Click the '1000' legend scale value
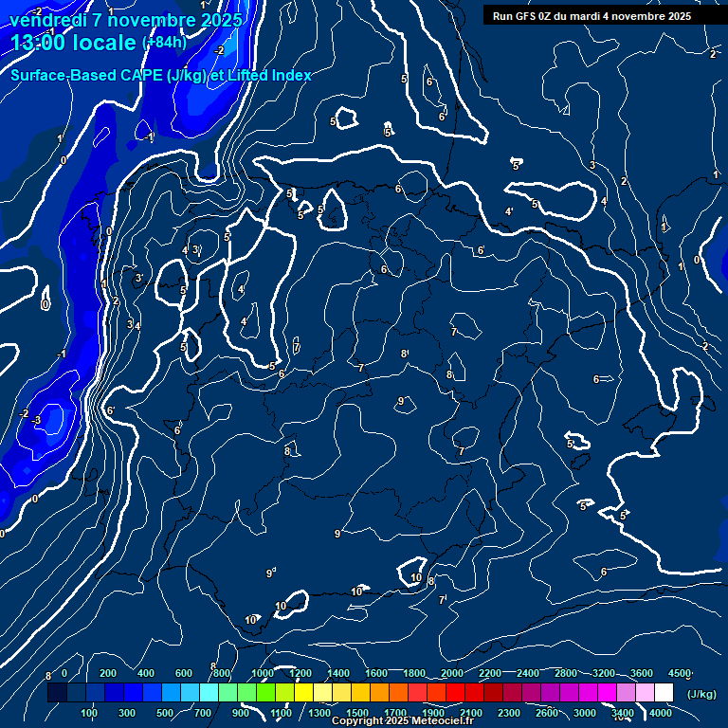The height and width of the screenshot is (728, 728). [x=263, y=673]
